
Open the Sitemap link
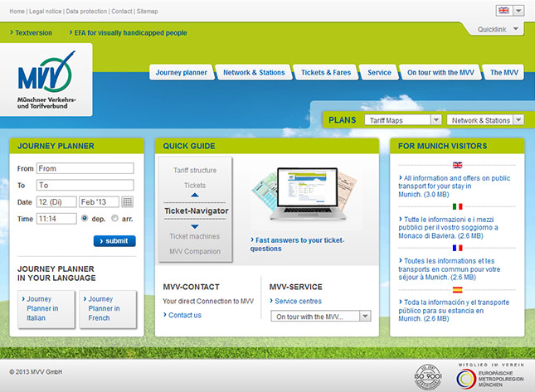[147, 12]
